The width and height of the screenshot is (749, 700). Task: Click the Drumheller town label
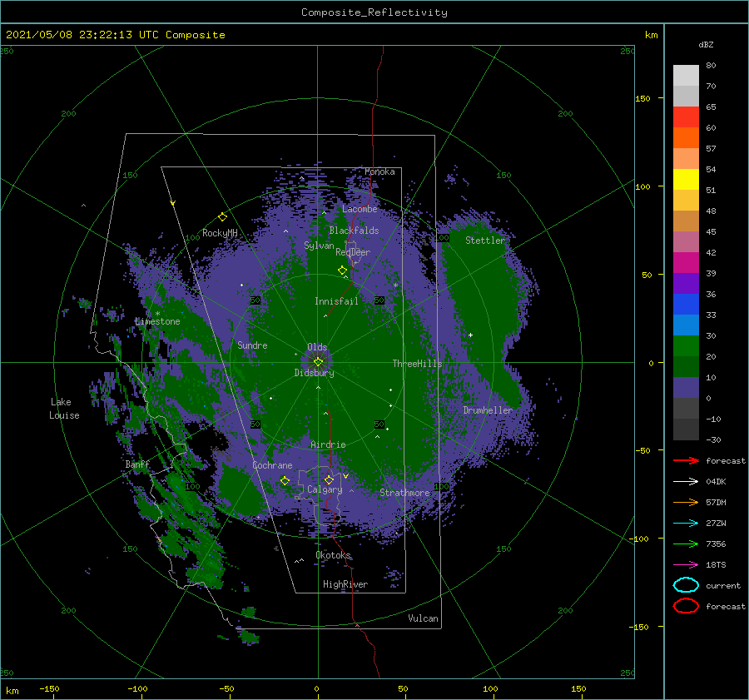coord(487,410)
